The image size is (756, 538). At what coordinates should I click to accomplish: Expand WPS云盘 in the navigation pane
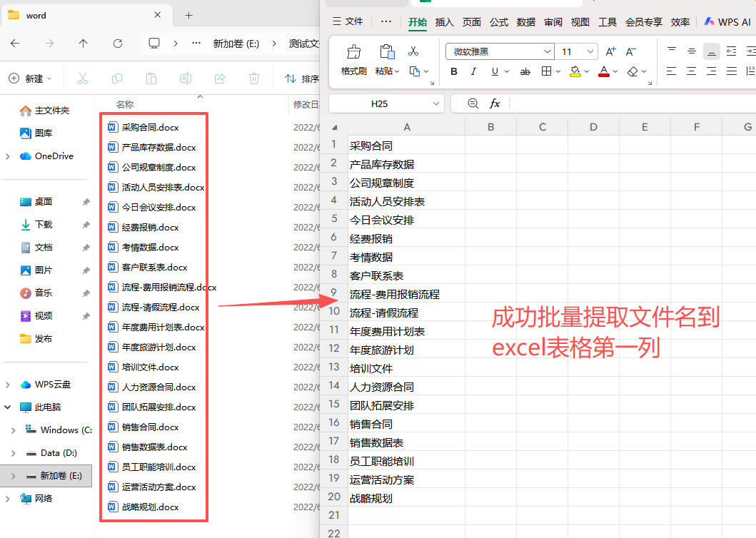[x=7, y=384]
